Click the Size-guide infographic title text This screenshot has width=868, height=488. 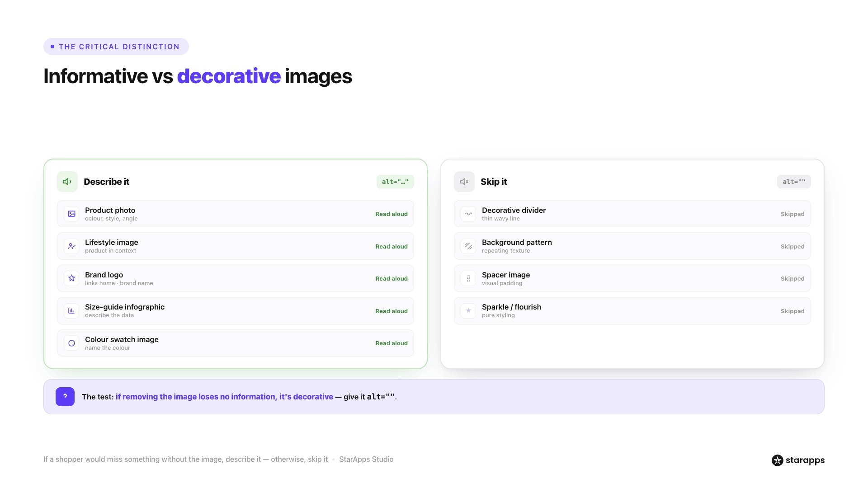click(x=125, y=307)
